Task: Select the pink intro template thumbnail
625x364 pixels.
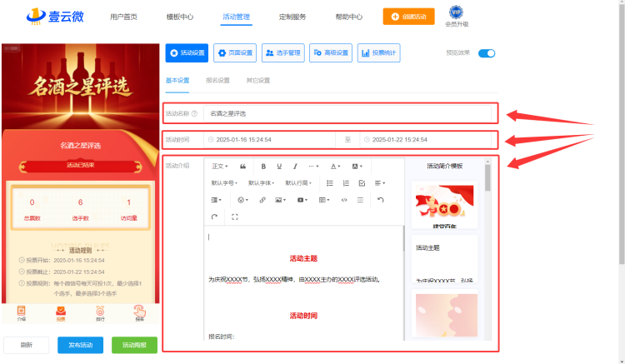Action: click(446, 315)
